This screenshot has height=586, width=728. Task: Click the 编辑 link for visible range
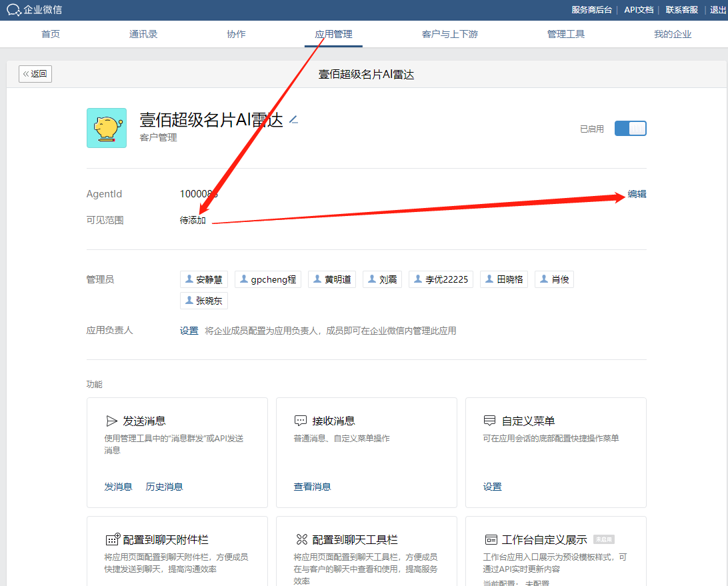click(637, 194)
